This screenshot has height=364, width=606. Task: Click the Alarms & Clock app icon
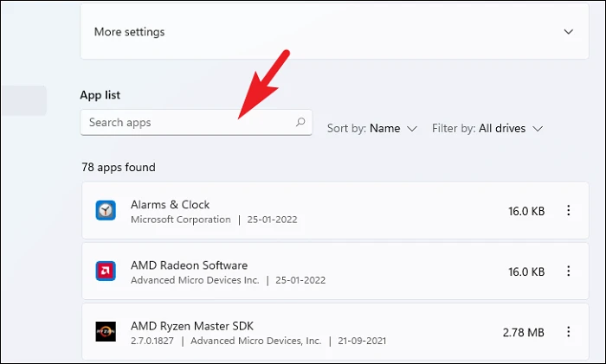pos(106,210)
